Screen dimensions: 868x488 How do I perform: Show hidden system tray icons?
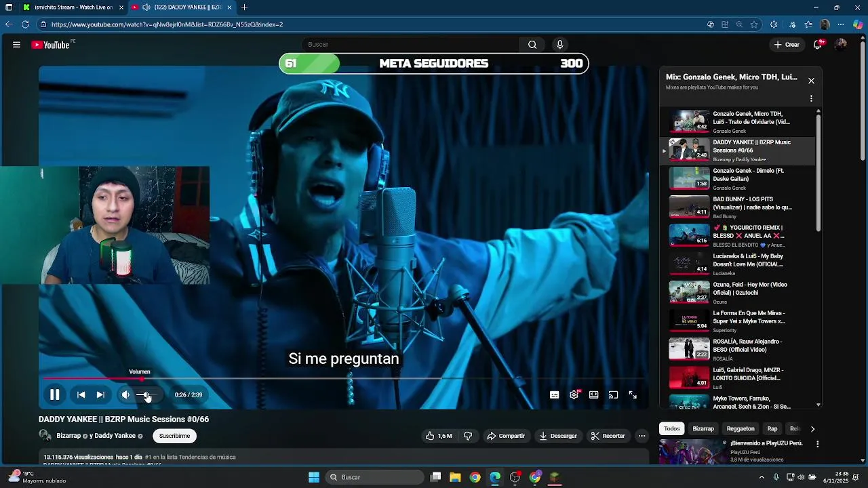[762, 477]
